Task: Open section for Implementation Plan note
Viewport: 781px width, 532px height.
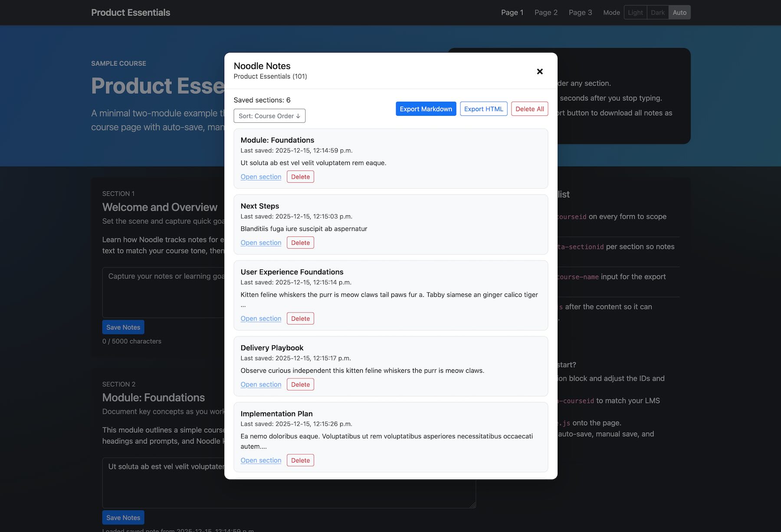Action: 261,460
